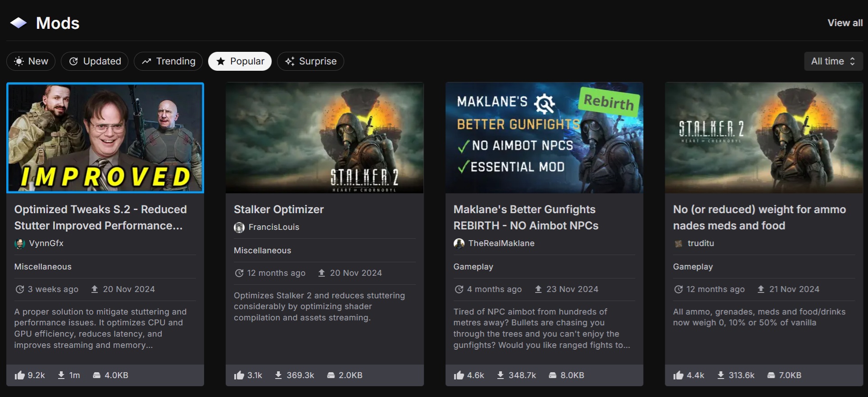Click '21 Nov 2024' upload date

tap(794, 289)
